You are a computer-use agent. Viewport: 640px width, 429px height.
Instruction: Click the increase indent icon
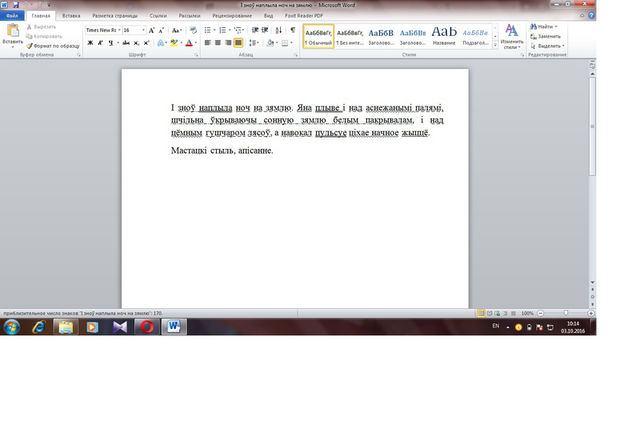click(x=265, y=30)
